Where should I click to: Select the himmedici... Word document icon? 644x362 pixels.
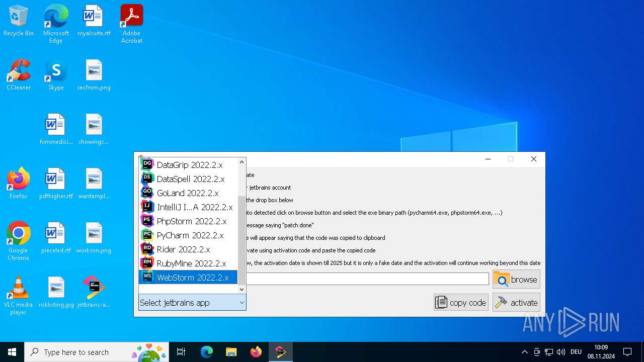point(56,129)
